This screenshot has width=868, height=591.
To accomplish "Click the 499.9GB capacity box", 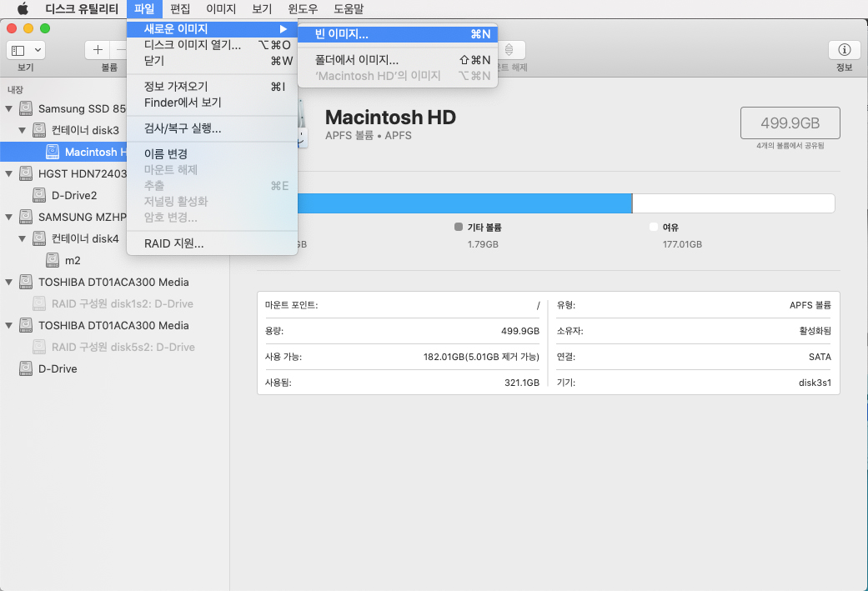I will (790, 123).
